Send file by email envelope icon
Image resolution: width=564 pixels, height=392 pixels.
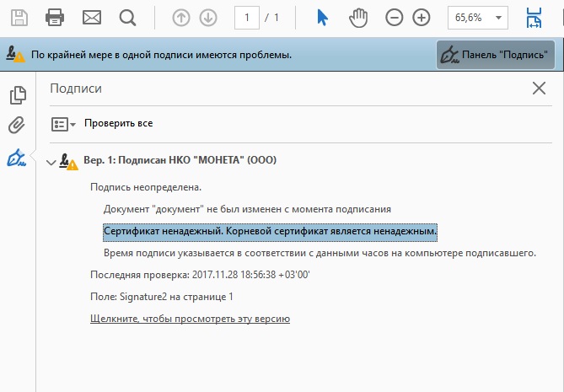tap(91, 17)
